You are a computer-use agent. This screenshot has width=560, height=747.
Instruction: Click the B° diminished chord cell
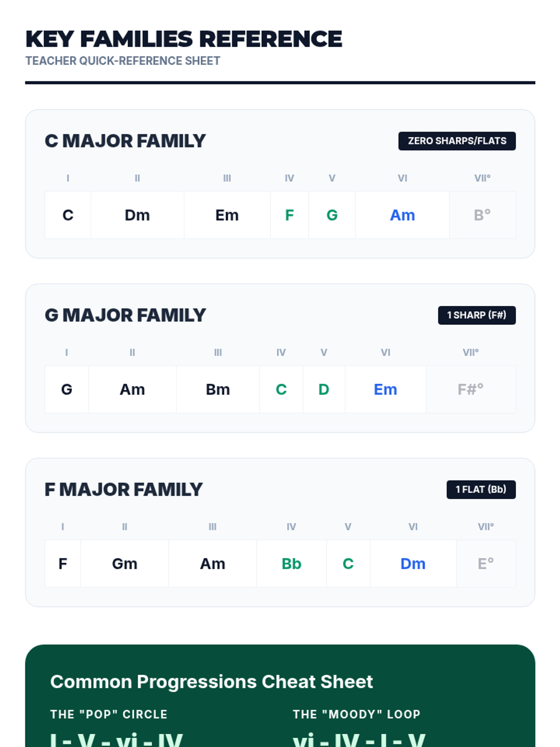483,215
